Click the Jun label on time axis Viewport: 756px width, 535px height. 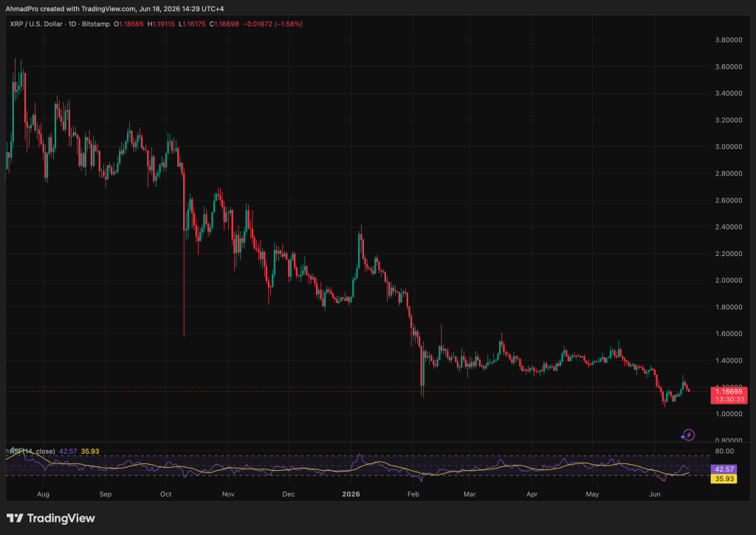point(654,494)
